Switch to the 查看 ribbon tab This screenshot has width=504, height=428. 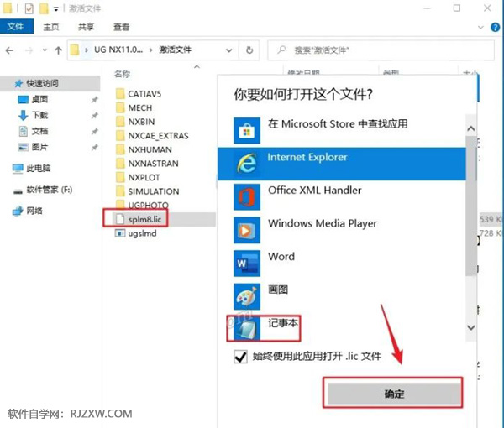[121, 27]
